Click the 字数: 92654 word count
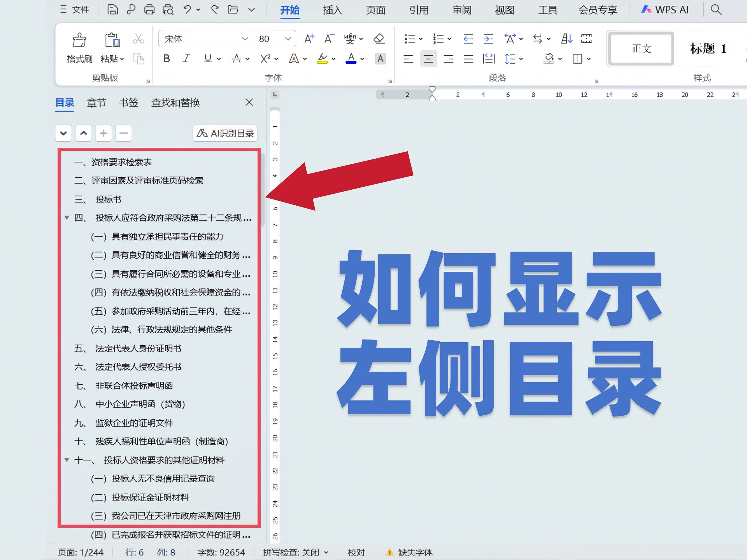 pos(221,552)
